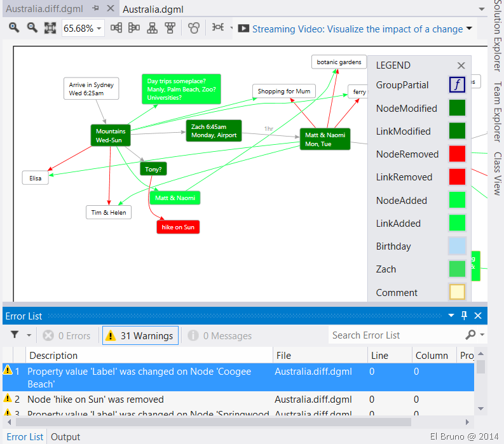Screen dimensions: 504x444
Task: Click the Zoom Out magnifier icon
Action: [x=32, y=28]
